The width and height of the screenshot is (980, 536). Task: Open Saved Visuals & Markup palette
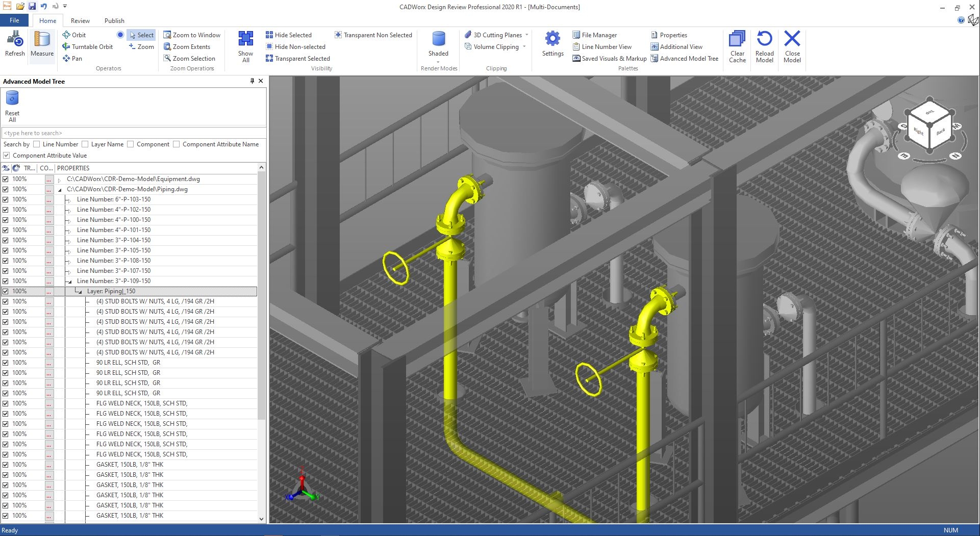pyautogui.click(x=609, y=58)
